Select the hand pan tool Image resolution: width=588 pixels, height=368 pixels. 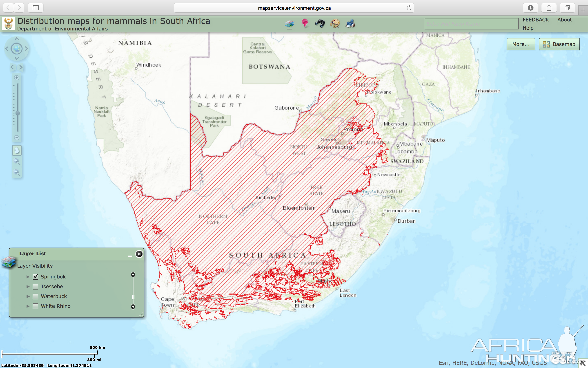pos(17,150)
